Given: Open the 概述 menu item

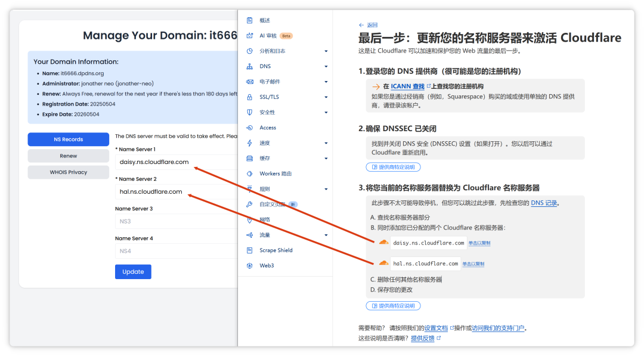Looking at the screenshot, I should click(265, 20).
